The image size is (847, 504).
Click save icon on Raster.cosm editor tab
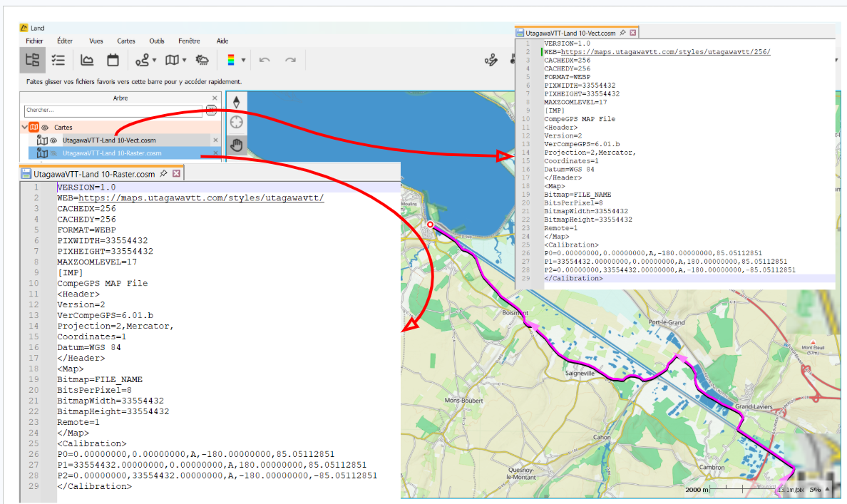tap(26, 174)
